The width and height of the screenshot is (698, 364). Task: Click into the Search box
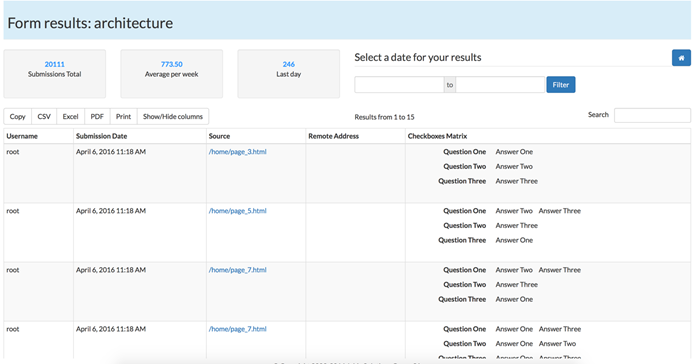(652, 115)
